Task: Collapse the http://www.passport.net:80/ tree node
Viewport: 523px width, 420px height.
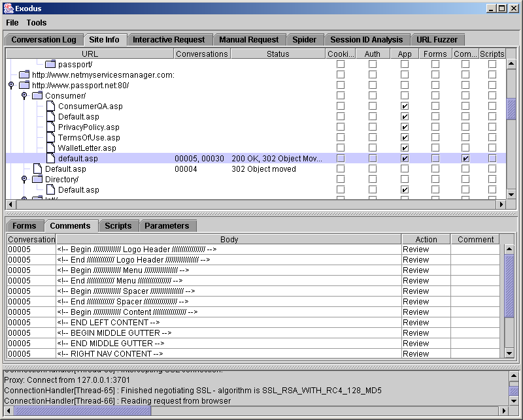Action: click(10, 85)
